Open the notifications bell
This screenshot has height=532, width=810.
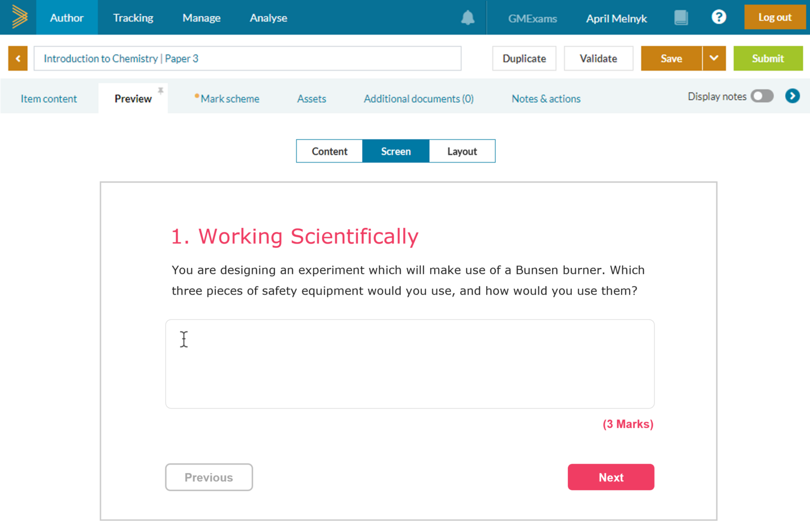467,17
